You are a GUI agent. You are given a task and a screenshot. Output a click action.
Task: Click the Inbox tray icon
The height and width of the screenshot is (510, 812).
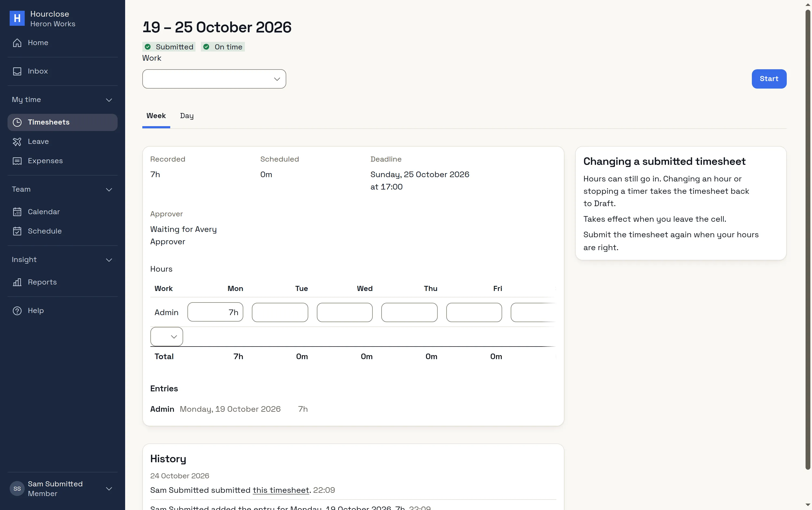(17, 71)
